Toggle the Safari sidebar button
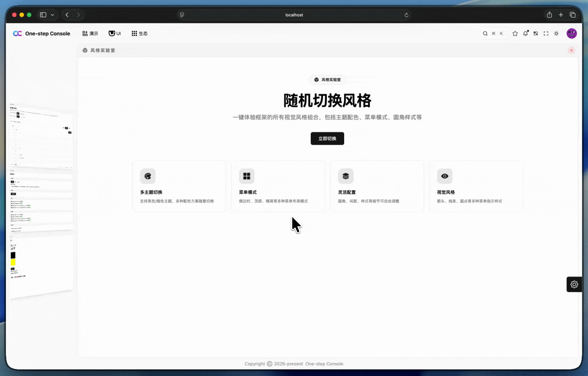The width and height of the screenshot is (588, 376). [x=43, y=15]
